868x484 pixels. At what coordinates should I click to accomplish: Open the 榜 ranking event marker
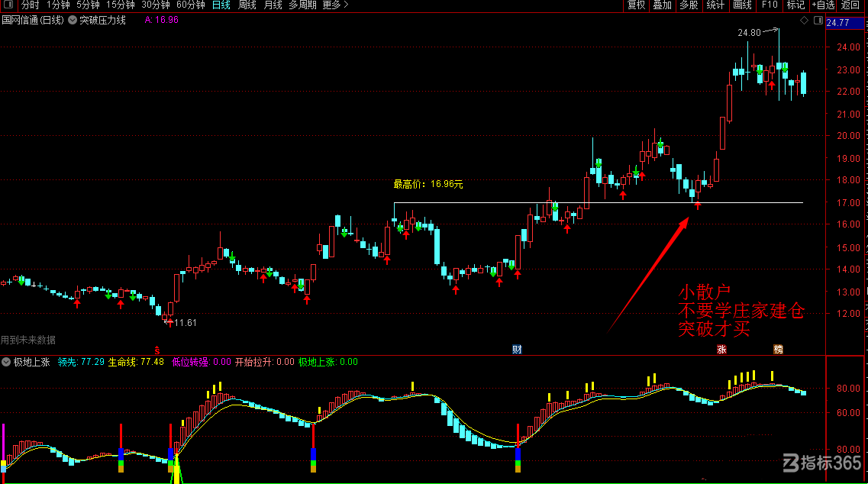[779, 350]
